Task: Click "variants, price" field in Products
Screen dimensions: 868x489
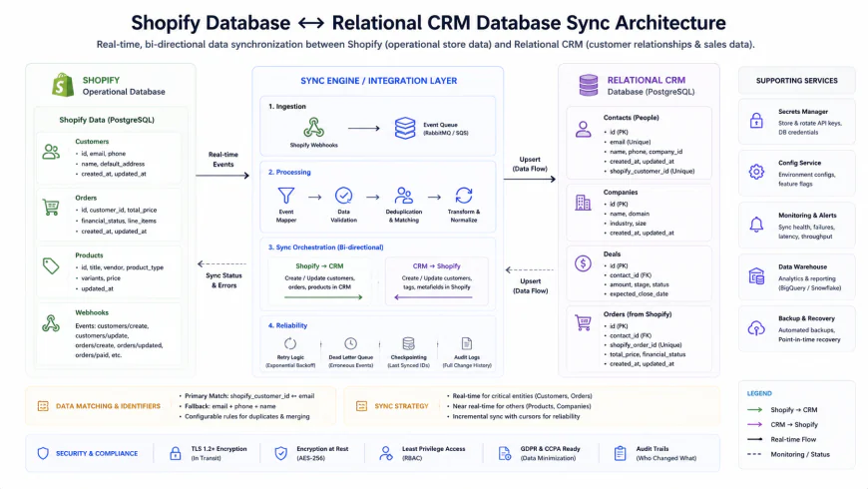Action: 100,278
